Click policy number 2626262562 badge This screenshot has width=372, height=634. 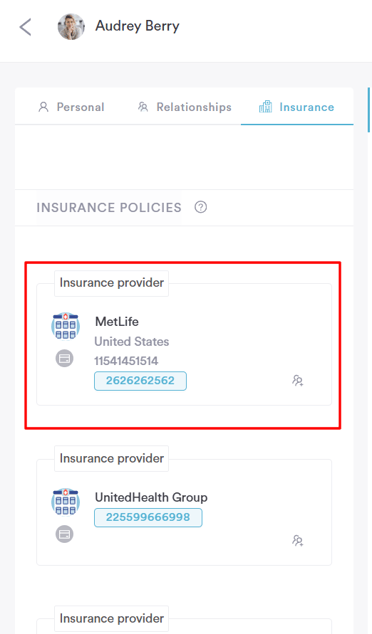pos(140,381)
